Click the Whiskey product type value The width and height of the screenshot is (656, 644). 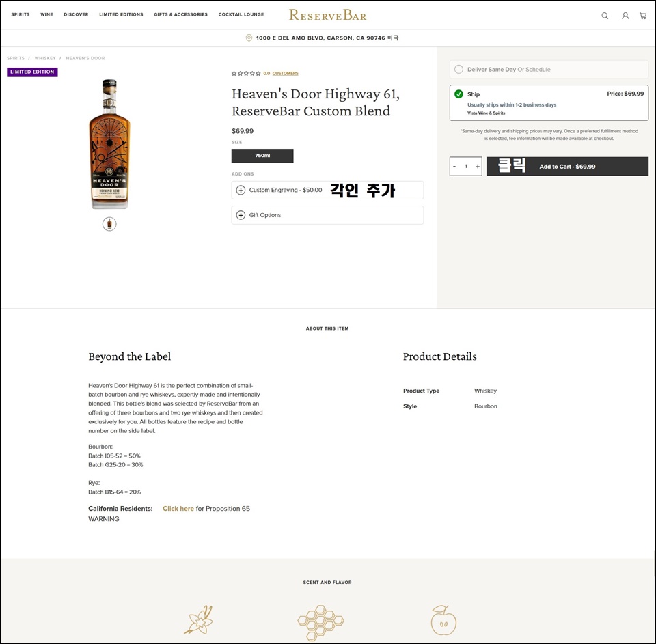(485, 391)
